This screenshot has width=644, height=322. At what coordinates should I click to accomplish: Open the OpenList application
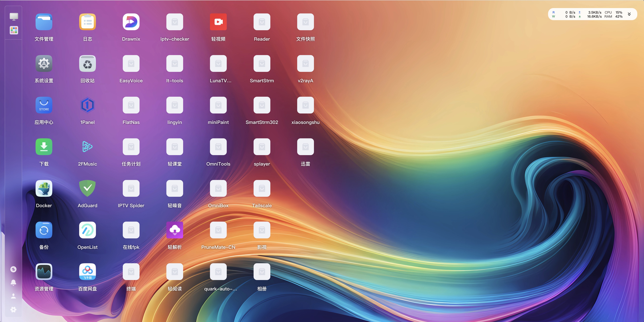(88, 230)
